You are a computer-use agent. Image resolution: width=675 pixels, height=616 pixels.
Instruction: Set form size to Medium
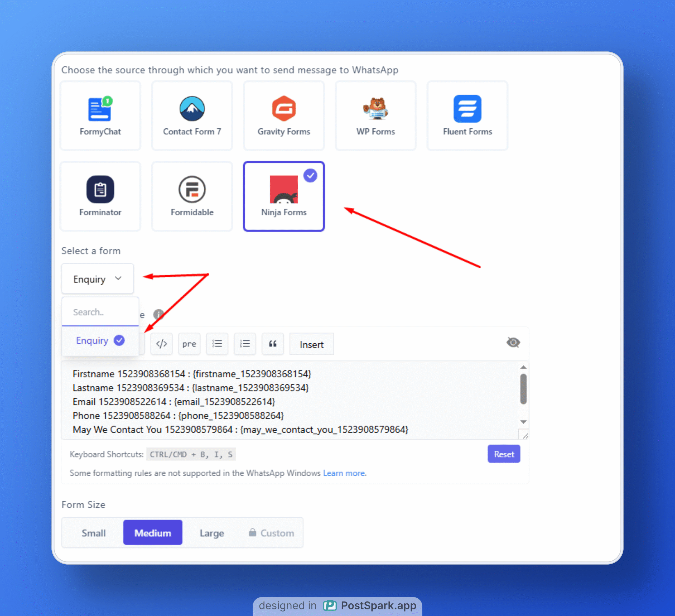click(x=153, y=532)
